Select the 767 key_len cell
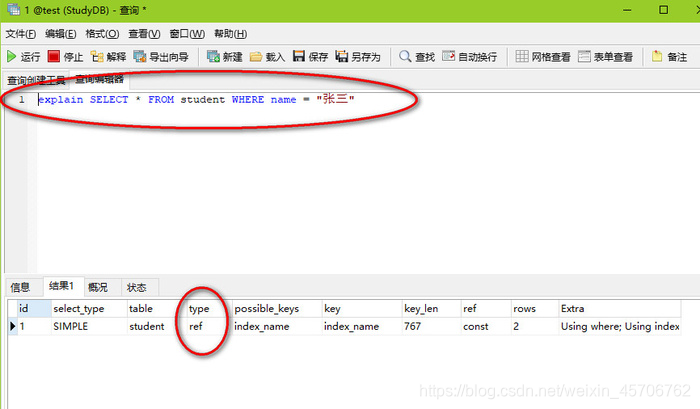This screenshot has width=700, height=409. tap(431, 326)
